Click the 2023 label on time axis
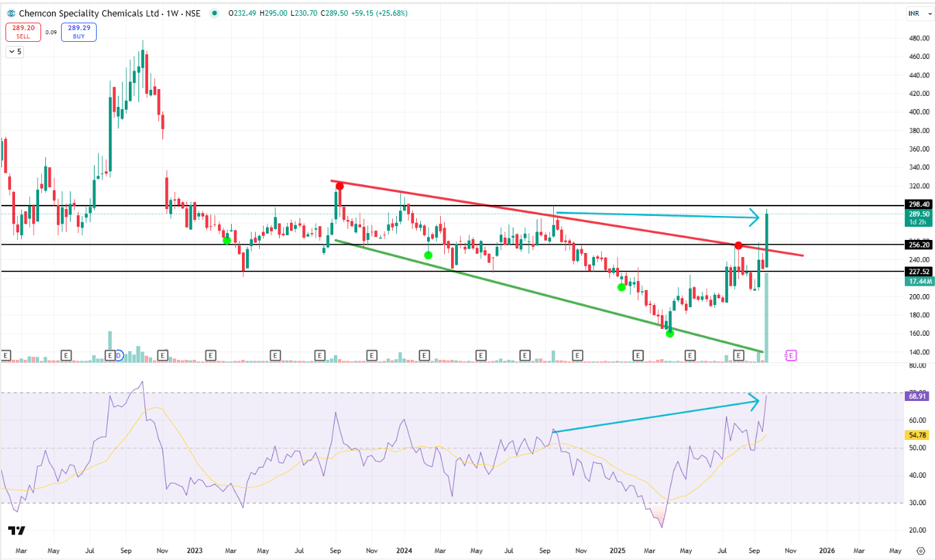The image size is (935, 560). click(x=194, y=550)
